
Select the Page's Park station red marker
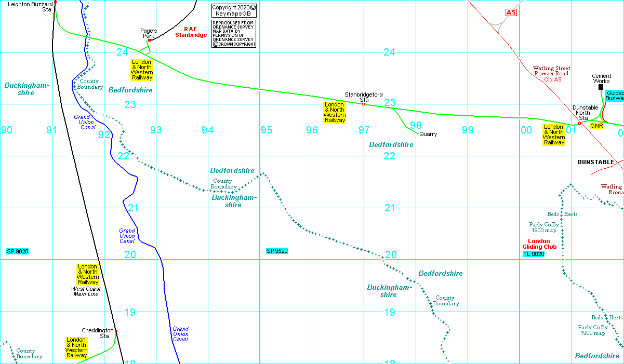(x=149, y=40)
